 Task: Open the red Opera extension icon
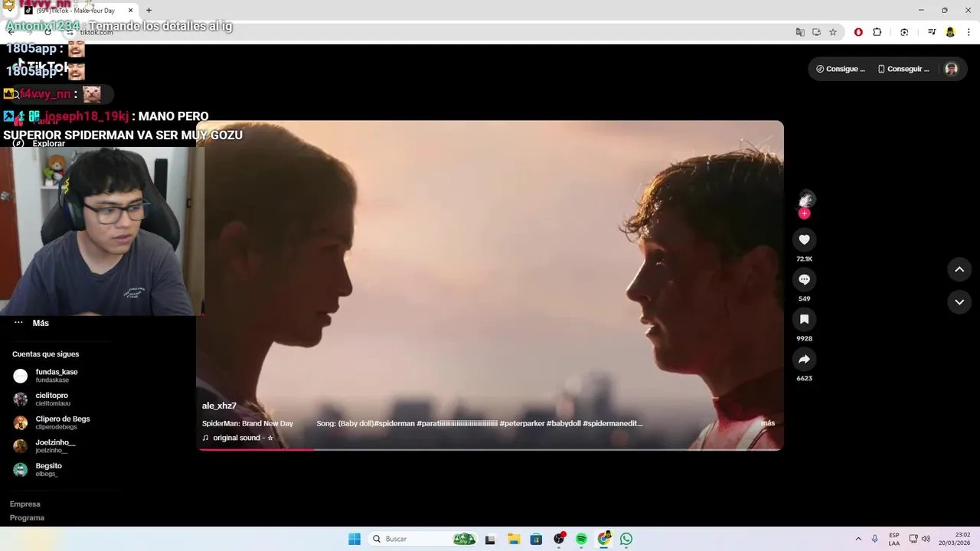[x=858, y=32]
